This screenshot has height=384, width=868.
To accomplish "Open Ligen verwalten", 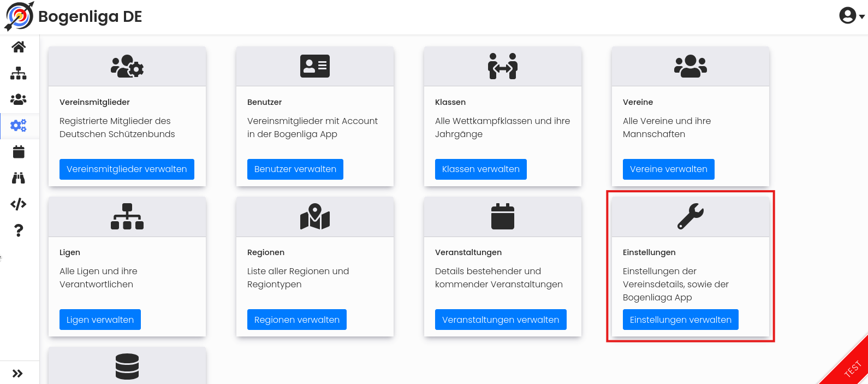I will 100,320.
